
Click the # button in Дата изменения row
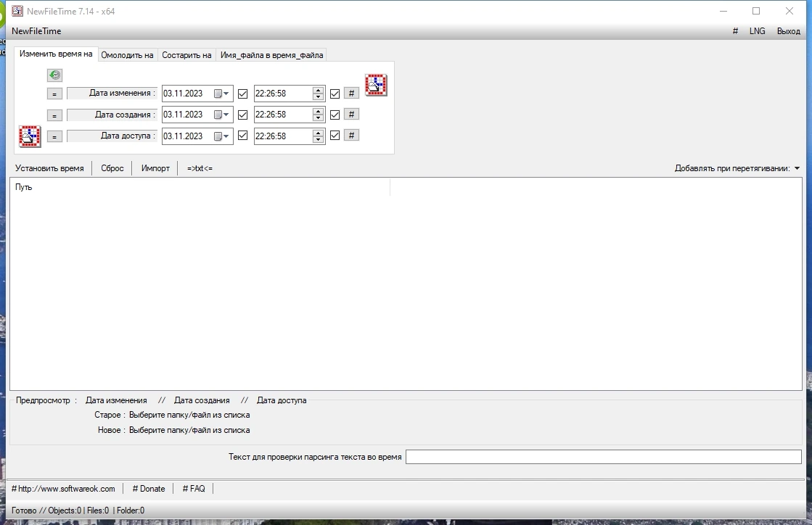pos(351,93)
